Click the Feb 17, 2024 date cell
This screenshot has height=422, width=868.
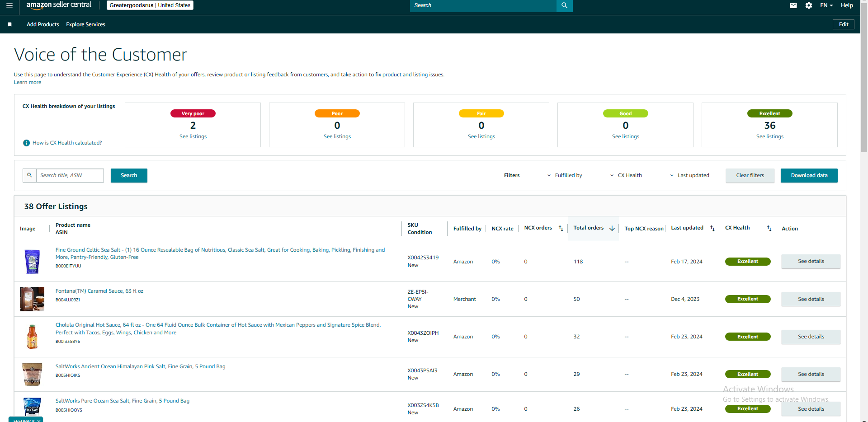coord(687,262)
